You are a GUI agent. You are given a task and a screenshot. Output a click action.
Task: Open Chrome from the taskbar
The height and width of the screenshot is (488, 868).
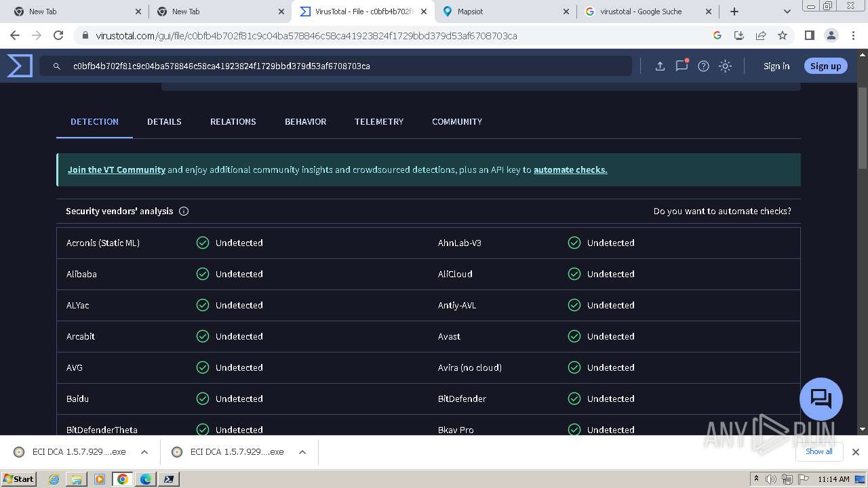click(x=123, y=479)
